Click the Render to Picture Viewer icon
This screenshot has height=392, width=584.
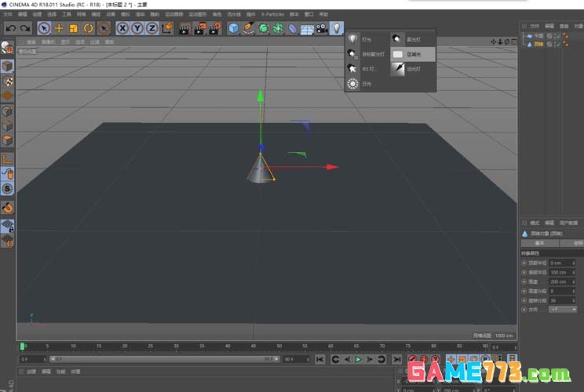pos(199,29)
